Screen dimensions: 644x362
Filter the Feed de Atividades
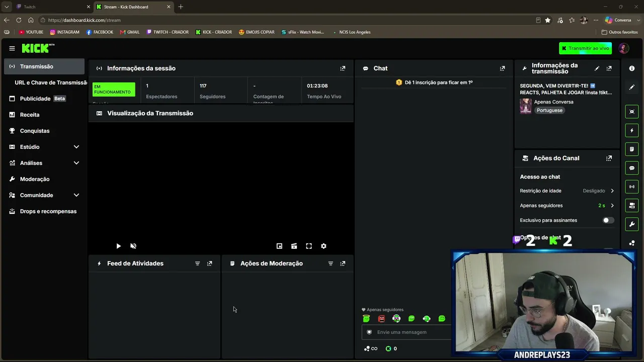[x=197, y=263]
